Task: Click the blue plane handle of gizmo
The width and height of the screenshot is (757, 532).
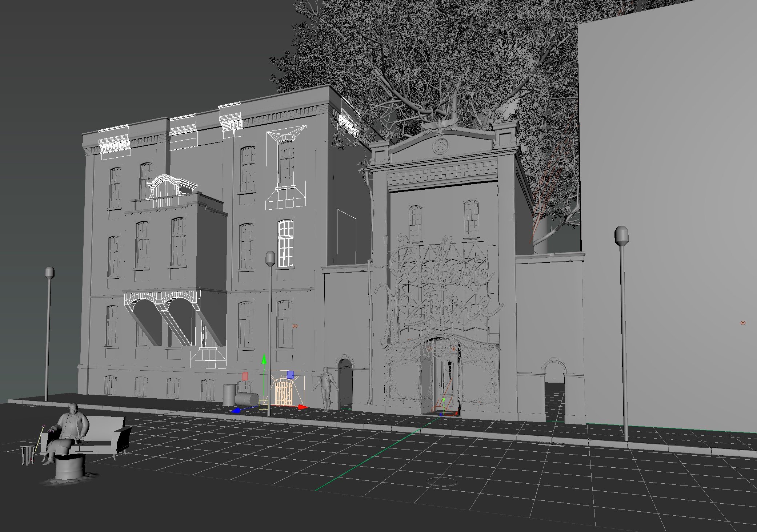Action: point(290,374)
